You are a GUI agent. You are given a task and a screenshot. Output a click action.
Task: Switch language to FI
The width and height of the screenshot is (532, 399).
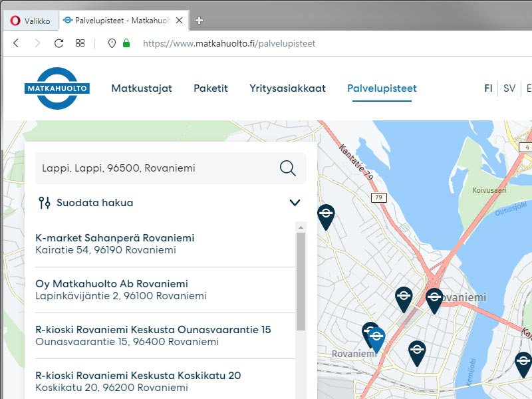click(x=488, y=88)
